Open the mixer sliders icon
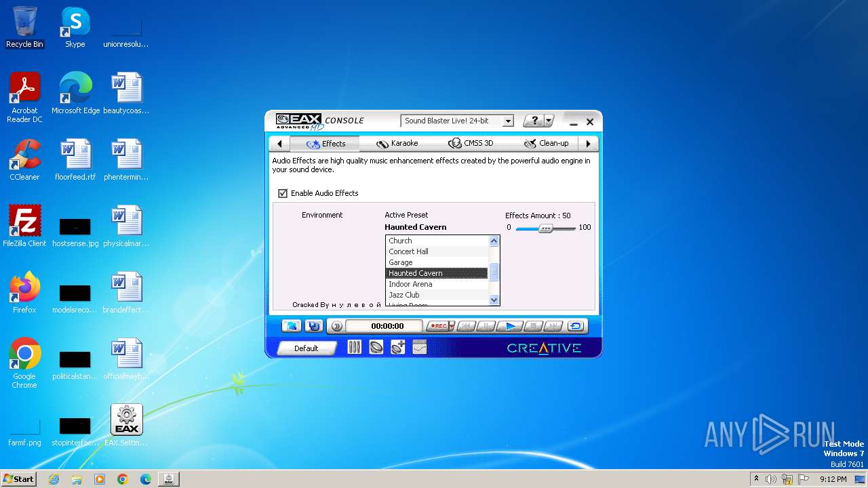This screenshot has width=868, height=488. point(354,347)
